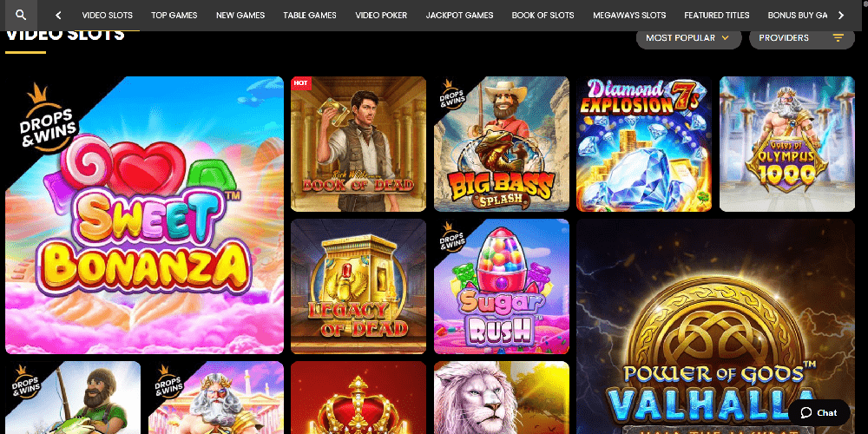
Task: Expand the Most Popular sort dropdown
Action: (x=688, y=37)
